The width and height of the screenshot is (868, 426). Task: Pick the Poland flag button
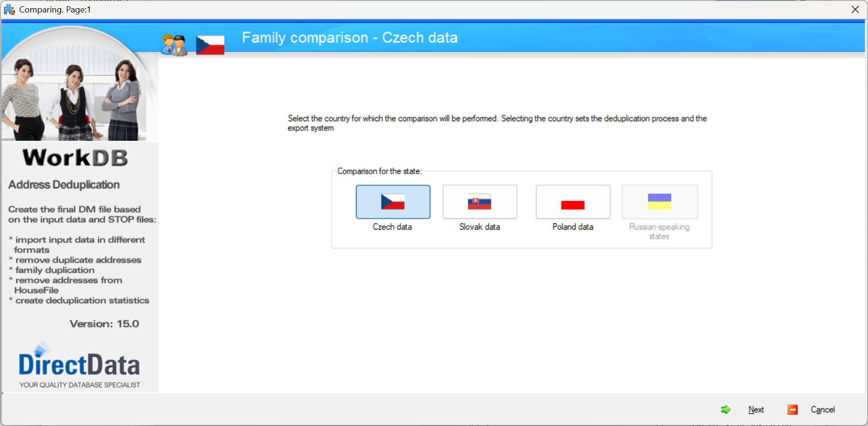(573, 202)
